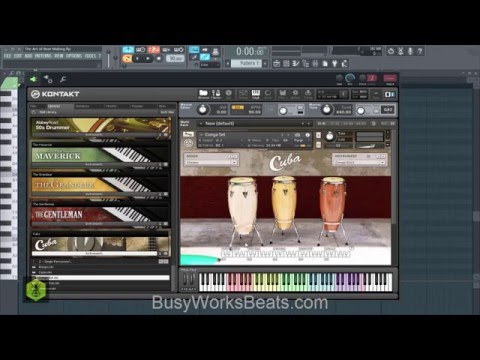This screenshot has width=480, height=360.
Task: Open Kontakt's Browse panel icon
Action: click(x=203, y=94)
